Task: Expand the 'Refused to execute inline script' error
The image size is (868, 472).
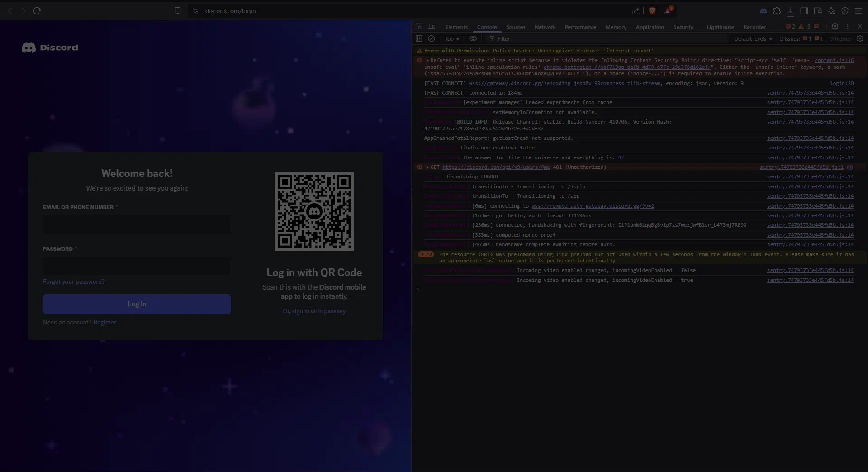Action: point(427,60)
